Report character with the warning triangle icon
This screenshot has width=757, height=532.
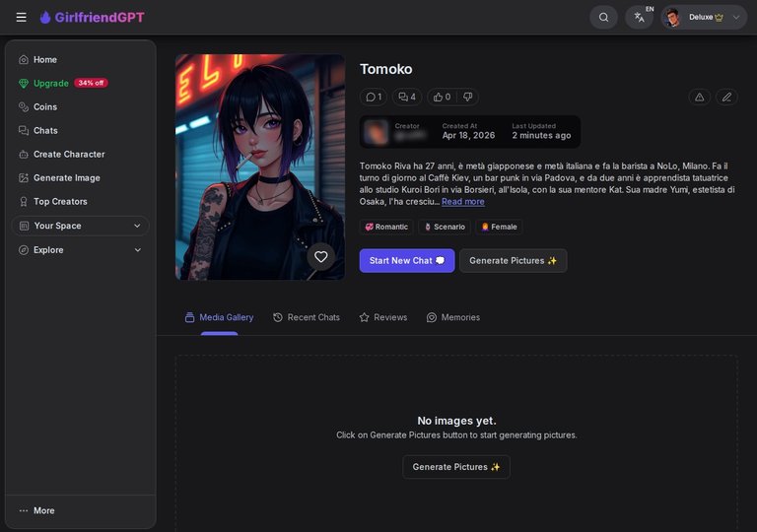699,97
